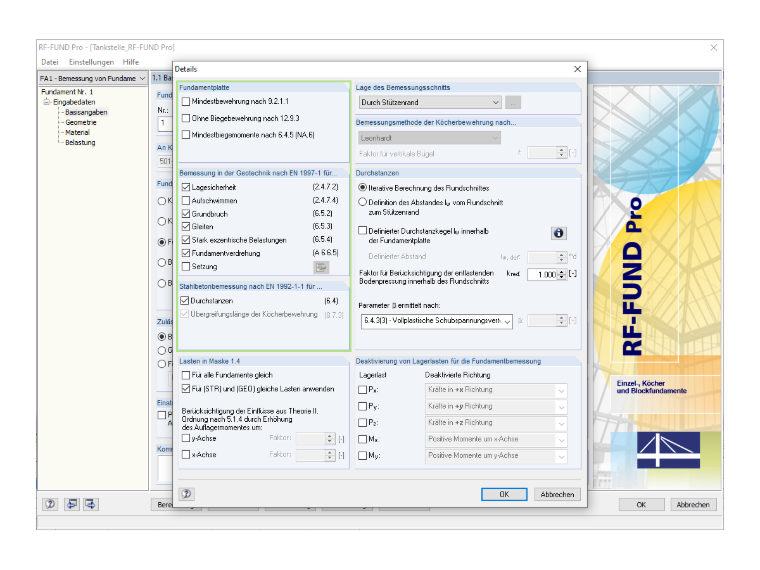Uncheck Durchstanzen design check
This screenshot has height=570, width=760.
(x=185, y=301)
